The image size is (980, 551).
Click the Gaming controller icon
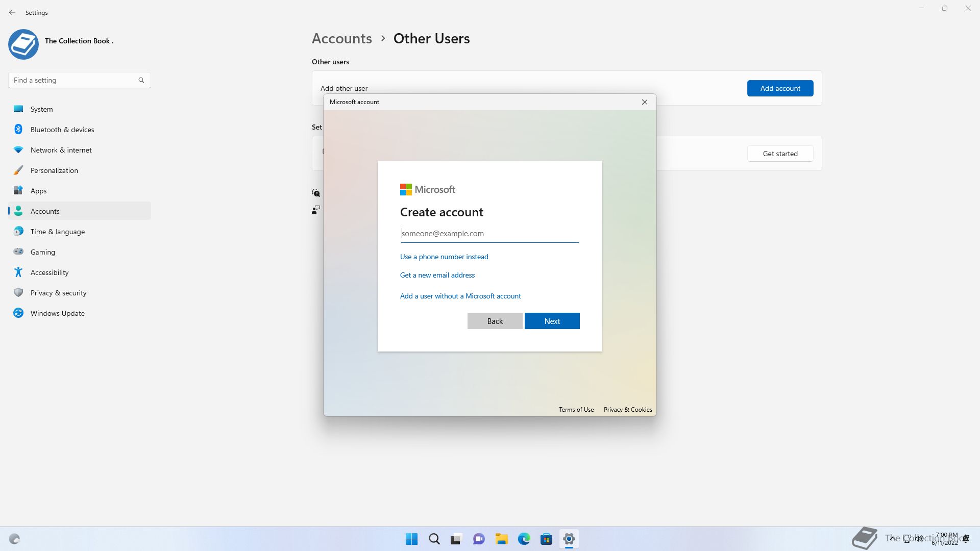[x=18, y=252]
